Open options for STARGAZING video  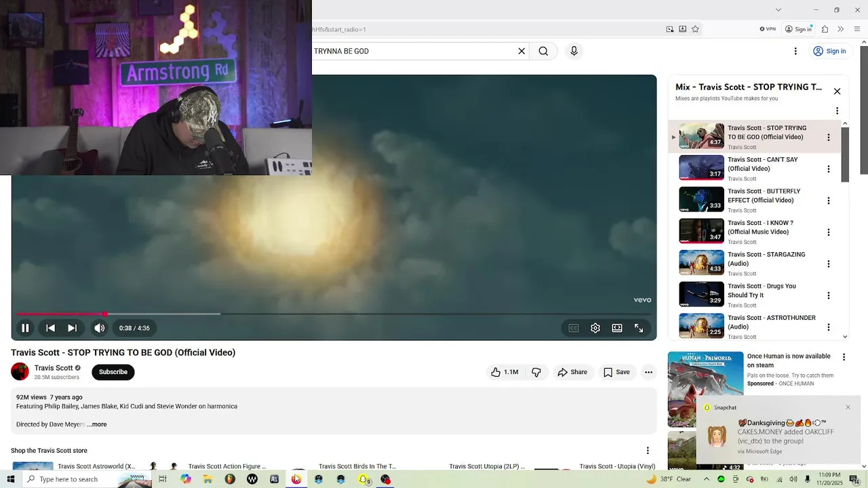click(x=828, y=264)
